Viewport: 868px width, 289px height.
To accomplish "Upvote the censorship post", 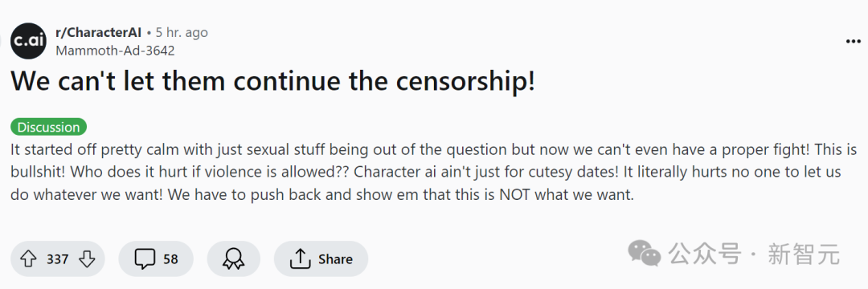I will tap(28, 258).
